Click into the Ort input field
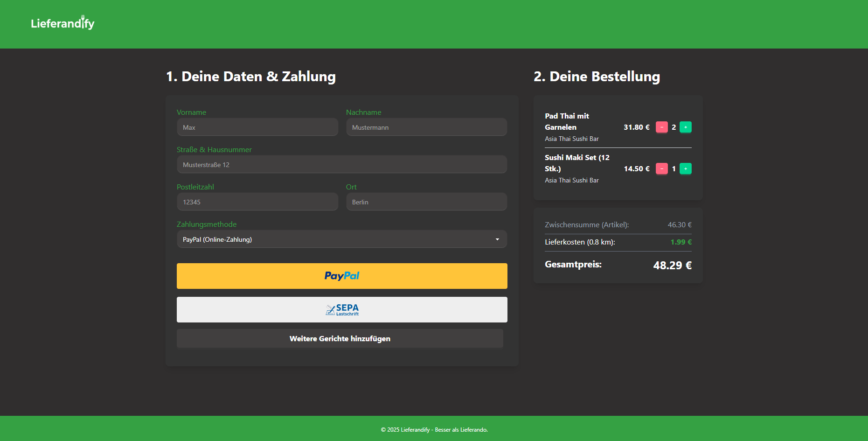The image size is (868, 441). (x=426, y=202)
